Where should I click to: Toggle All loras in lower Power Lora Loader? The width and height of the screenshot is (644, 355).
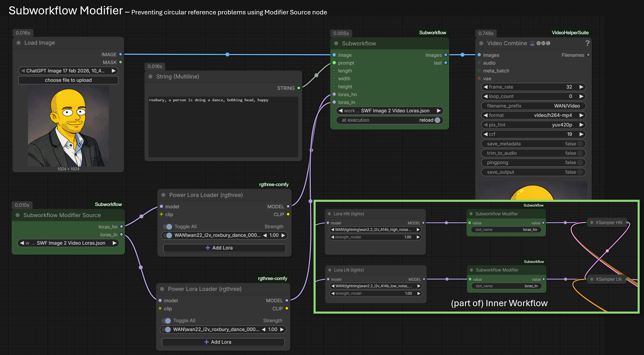167,321
